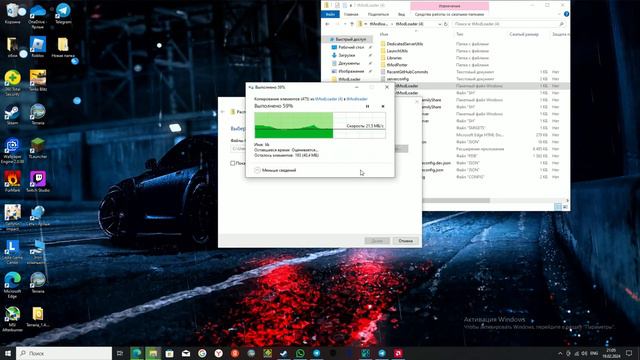Show hidden system tray icons
640x360 pixels.
click(560, 353)
